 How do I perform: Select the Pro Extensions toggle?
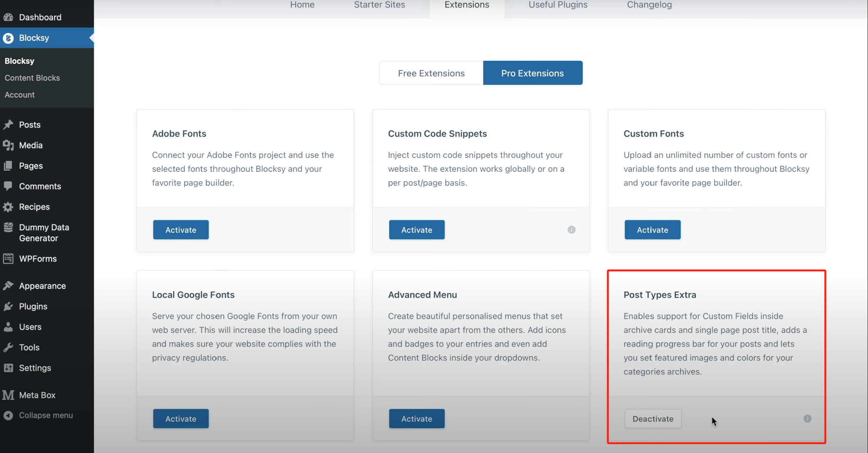532,73
